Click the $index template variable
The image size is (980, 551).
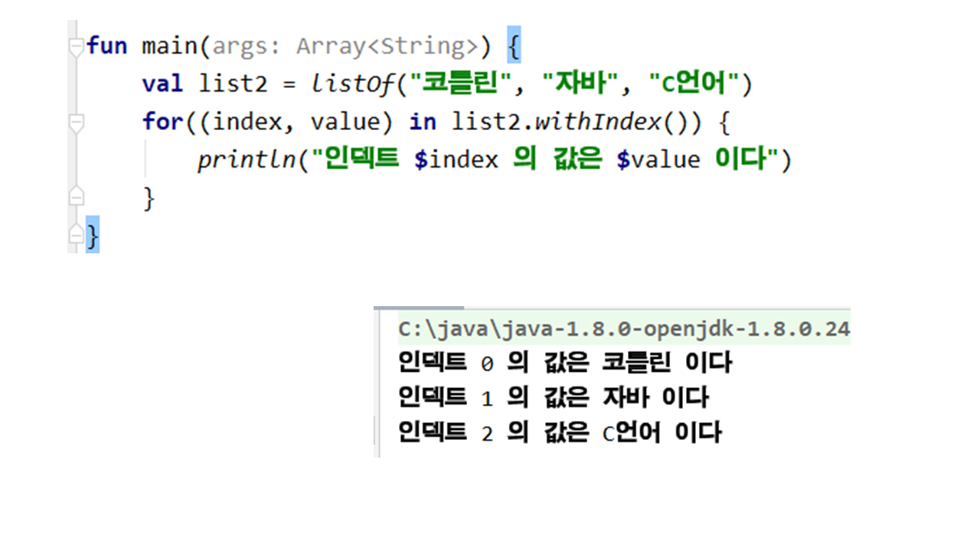point(456,160)
